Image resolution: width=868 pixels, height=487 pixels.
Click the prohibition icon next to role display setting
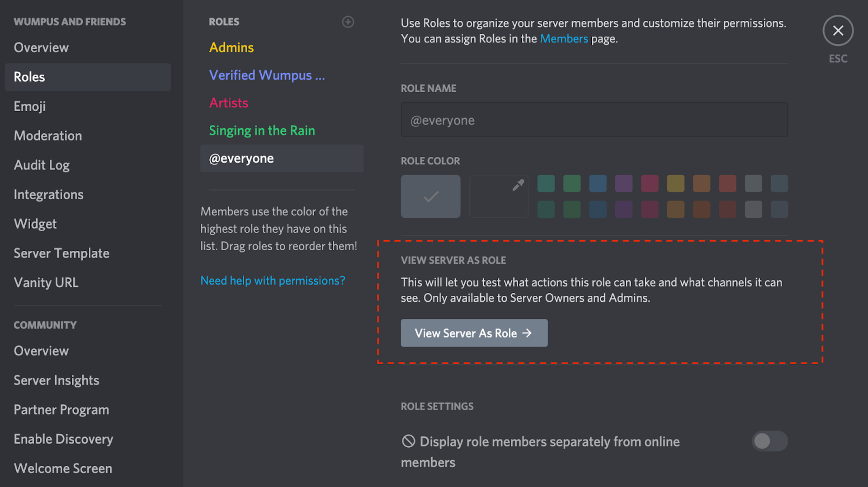coord(408,441)
